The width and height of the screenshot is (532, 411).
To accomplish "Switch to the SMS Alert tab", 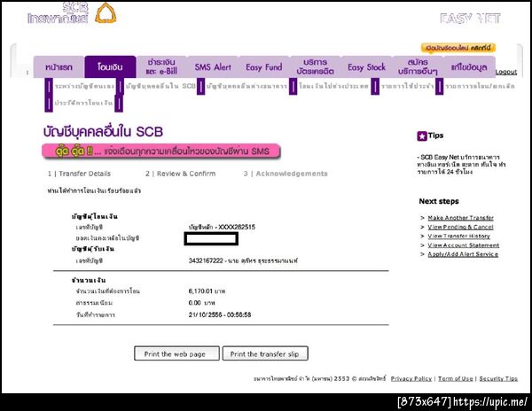I will click(213, 67).
